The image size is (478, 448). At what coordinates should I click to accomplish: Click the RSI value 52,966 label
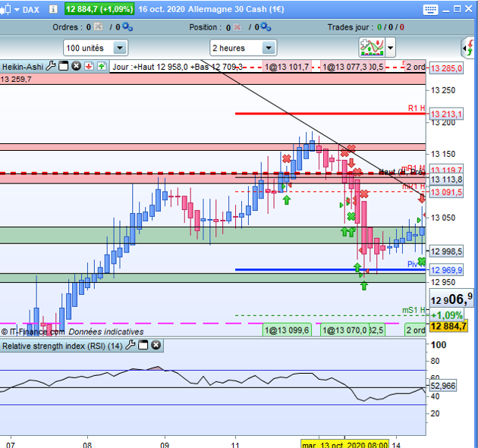(443, 386)
